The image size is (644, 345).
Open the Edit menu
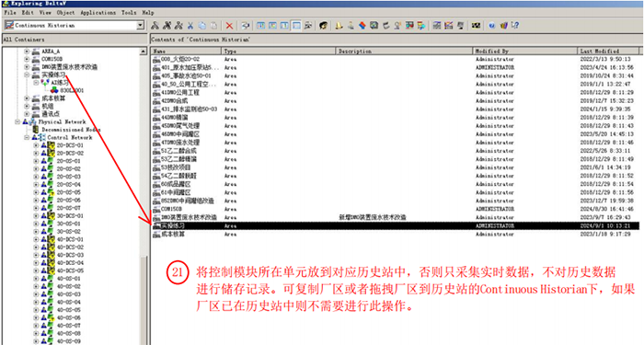28,13
